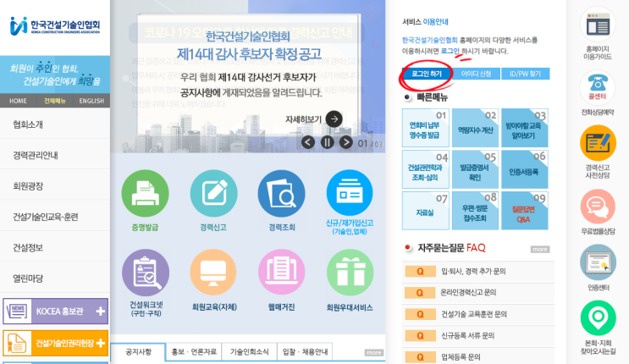The width and height of the screenshot is (629, 364).
Task: Open quick menu 02 역량지수 계산
Action: coord(476,128)
